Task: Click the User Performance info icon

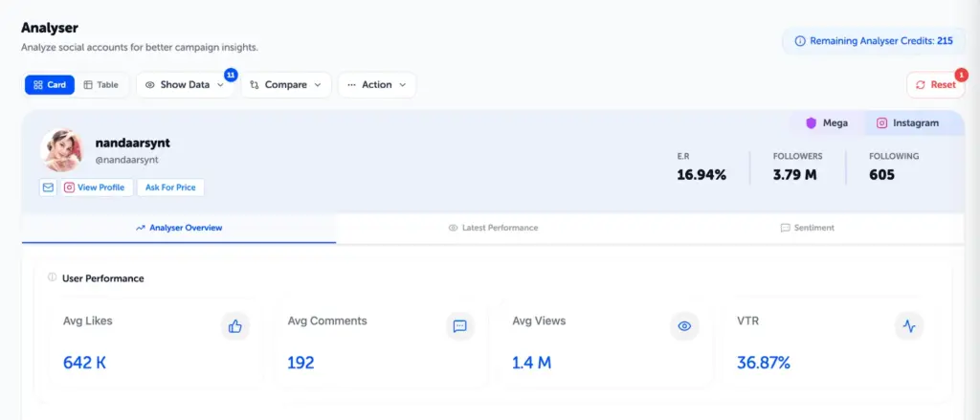Action: 52,277
